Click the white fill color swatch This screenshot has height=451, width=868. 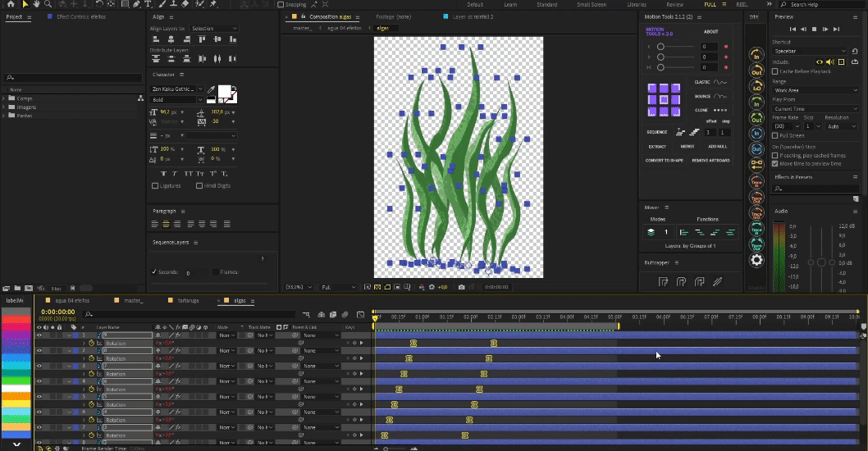pyautogui.click(x=224, y=91)
